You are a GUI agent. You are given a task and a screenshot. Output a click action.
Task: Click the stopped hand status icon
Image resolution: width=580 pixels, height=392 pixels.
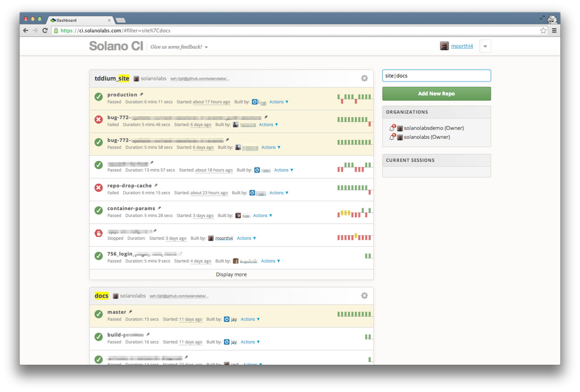coord(98,233)
